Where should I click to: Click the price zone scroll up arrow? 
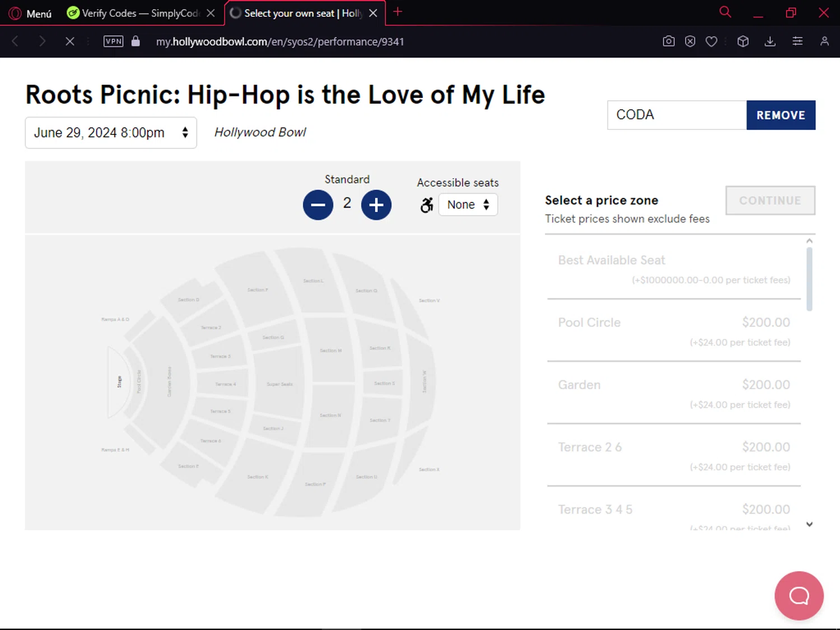coord(809,241)
